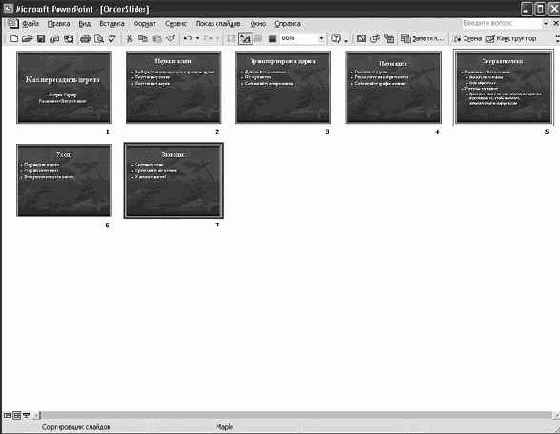The height and width of the screenshot is (434, 560).
Task: Select slide 6 thumbnail
Action: [64, 180]
